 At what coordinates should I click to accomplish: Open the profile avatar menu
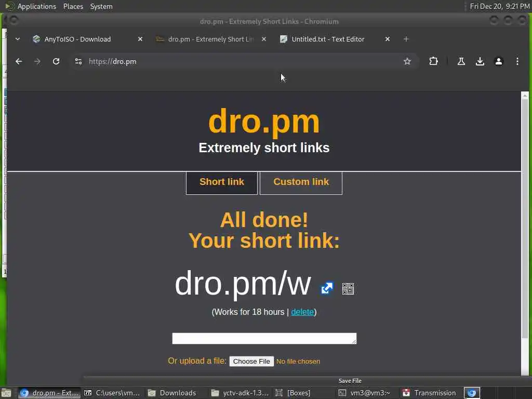(x=498, y=61)
